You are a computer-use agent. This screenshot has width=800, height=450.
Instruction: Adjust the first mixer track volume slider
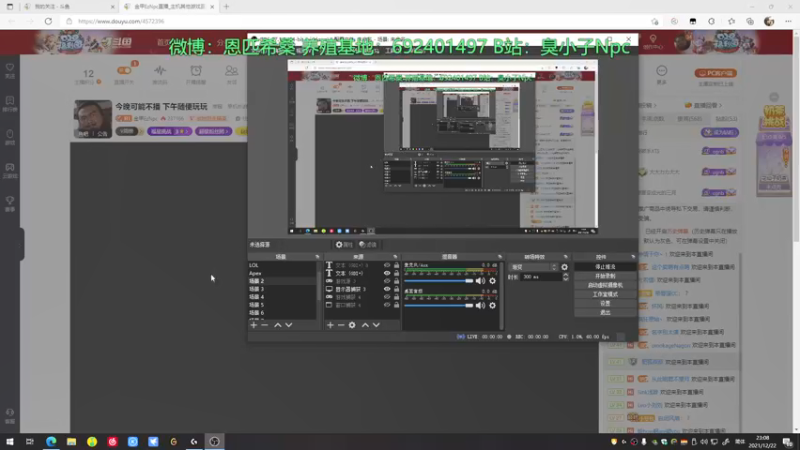(x=439, y=281)
